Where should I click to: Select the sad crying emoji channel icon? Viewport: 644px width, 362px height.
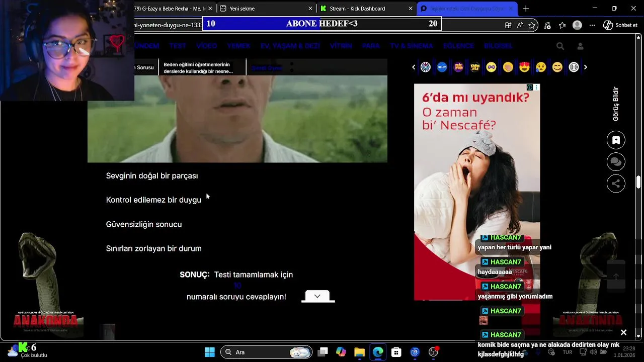(541, 67)
